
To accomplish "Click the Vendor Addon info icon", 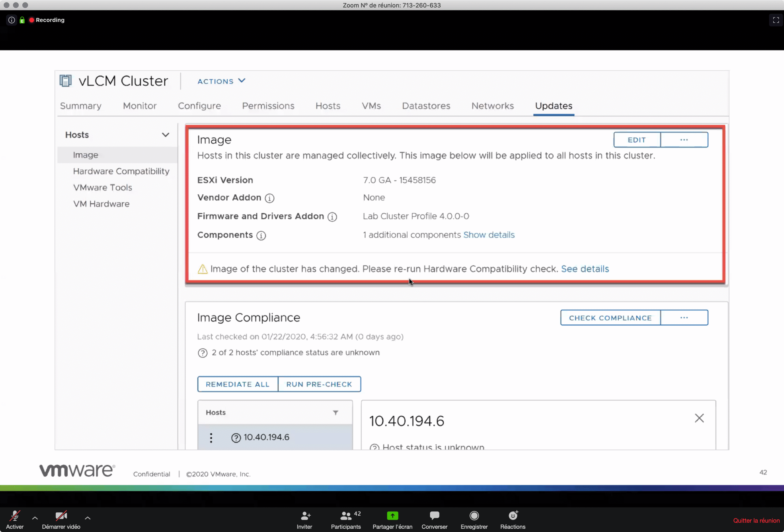I will (x=269, y=198).
